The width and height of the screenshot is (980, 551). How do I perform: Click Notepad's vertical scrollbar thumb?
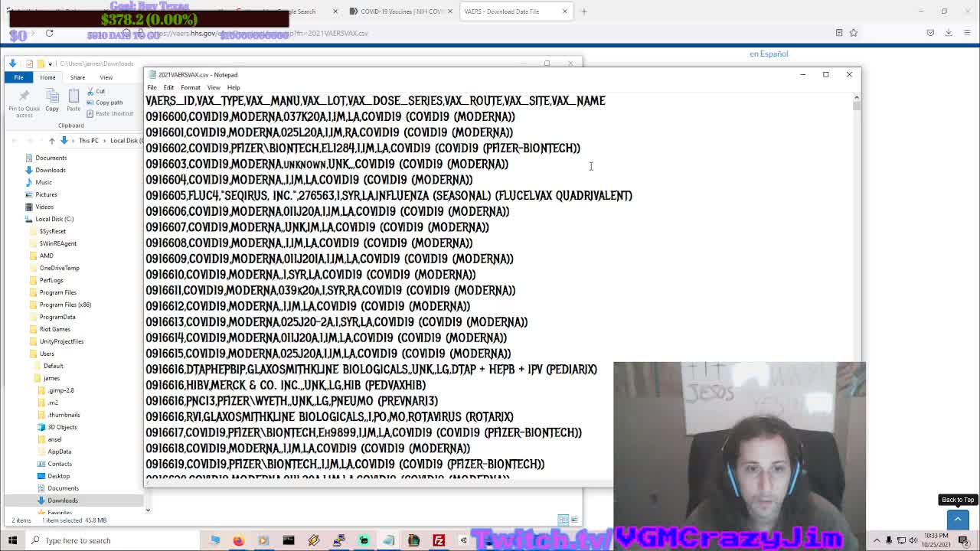(x=856, y=106)
